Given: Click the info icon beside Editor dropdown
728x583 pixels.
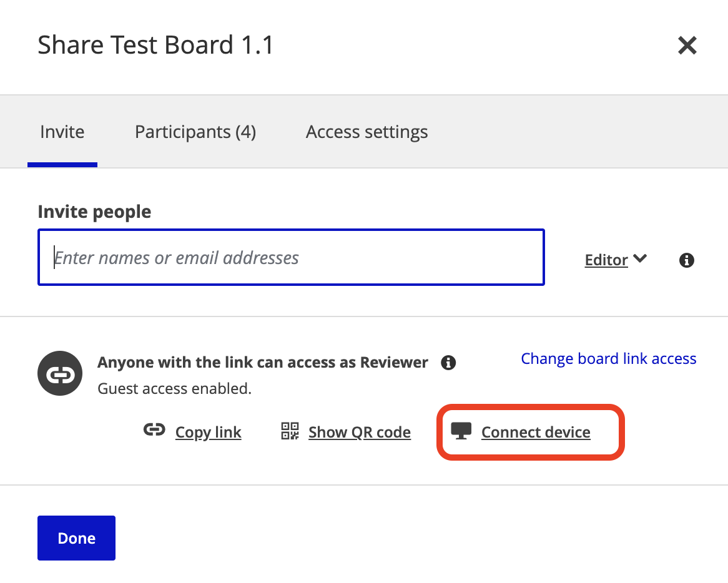Looking at the screenshot, I should 686,260.
